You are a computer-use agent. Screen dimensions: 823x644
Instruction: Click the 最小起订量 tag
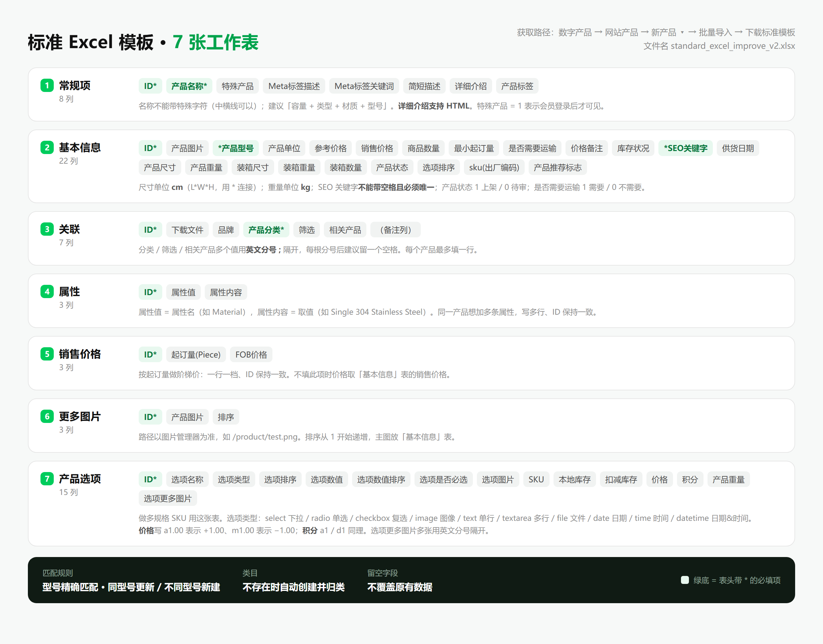pyautogui.click(x=474, y=148)
